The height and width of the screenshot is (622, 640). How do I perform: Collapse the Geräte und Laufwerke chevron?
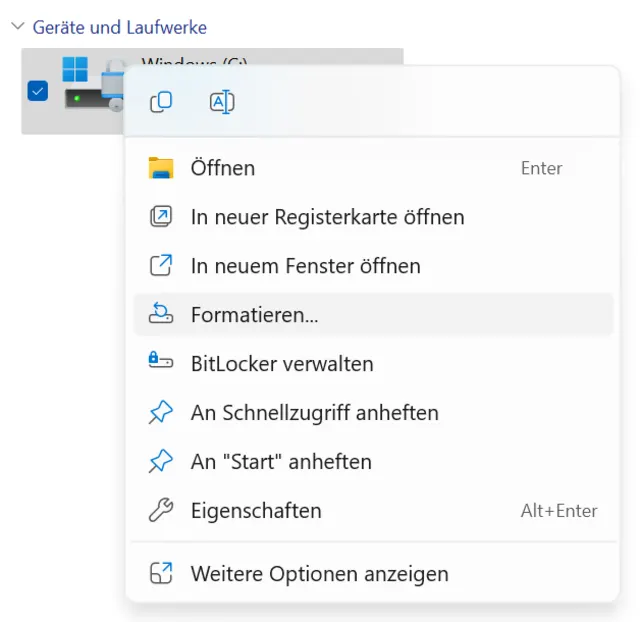tap(17, 27)
